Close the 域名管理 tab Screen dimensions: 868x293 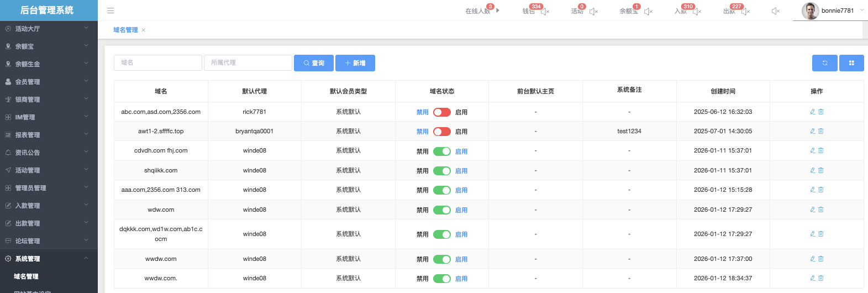[143, 30]
